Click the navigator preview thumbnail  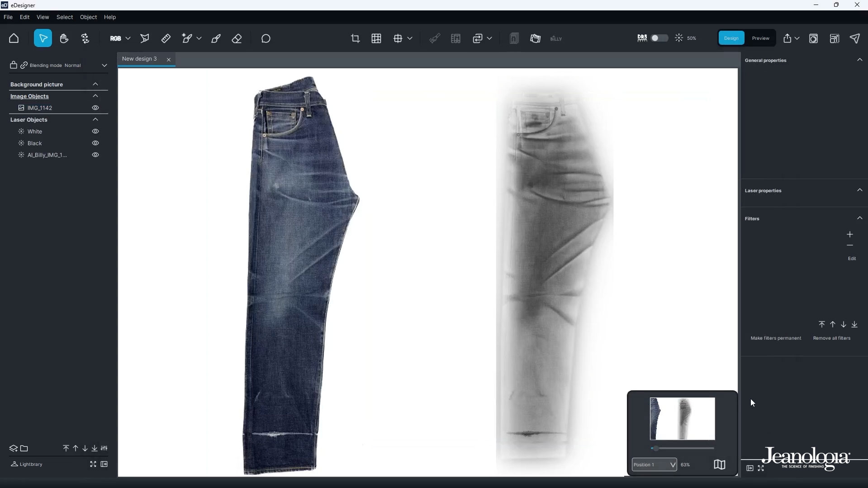coord(682,418)
